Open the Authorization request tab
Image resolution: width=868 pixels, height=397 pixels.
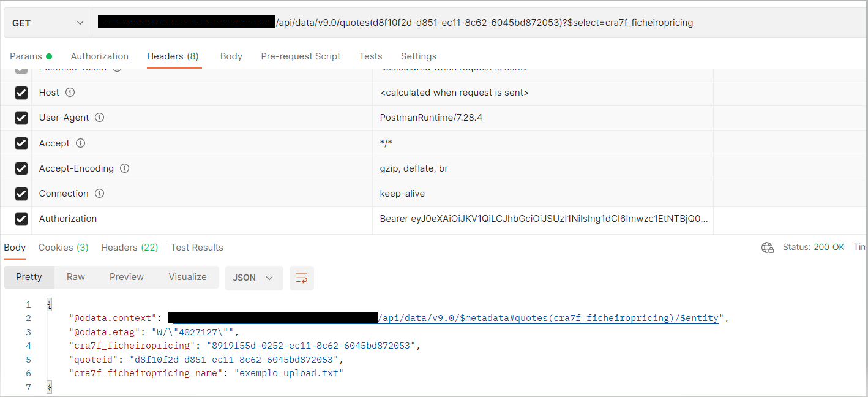(100, 56)
